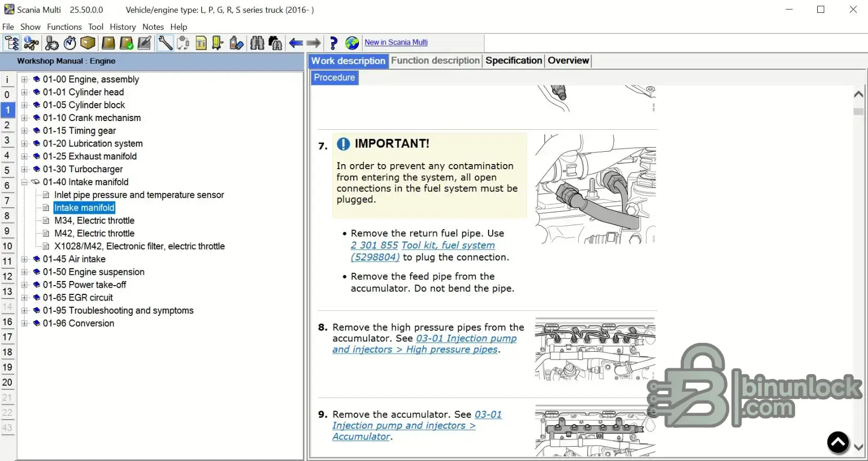Expand the 01-20 Lubrication system node
868x461 pixels.
tap(24, 144)
